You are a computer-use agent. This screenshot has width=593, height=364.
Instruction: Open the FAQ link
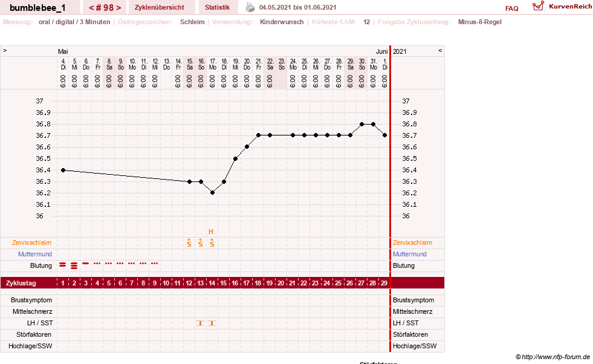pyautogui.click(x=511, y=8)
